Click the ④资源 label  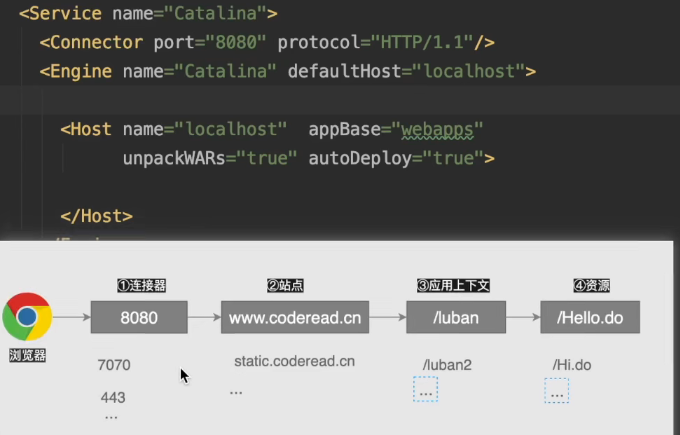coord(592,285)
